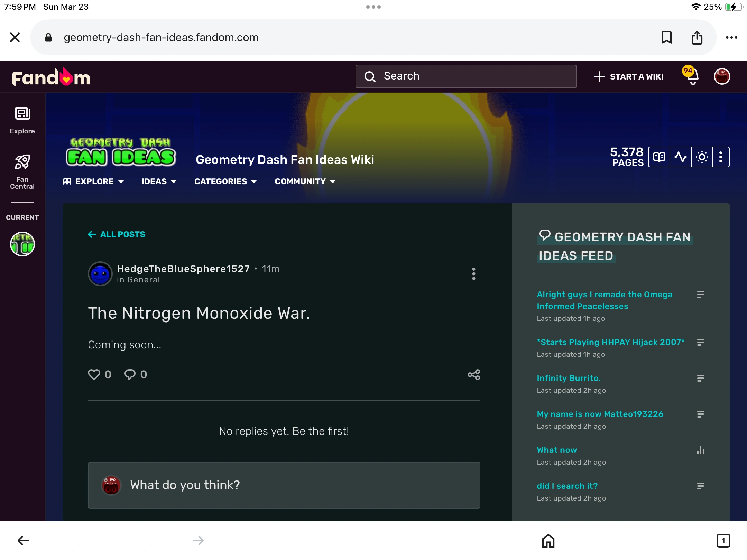Open the post's three-dot options menu
This screenshot has height=560, width=747.
pyautogui.click(x=473, y=274)
